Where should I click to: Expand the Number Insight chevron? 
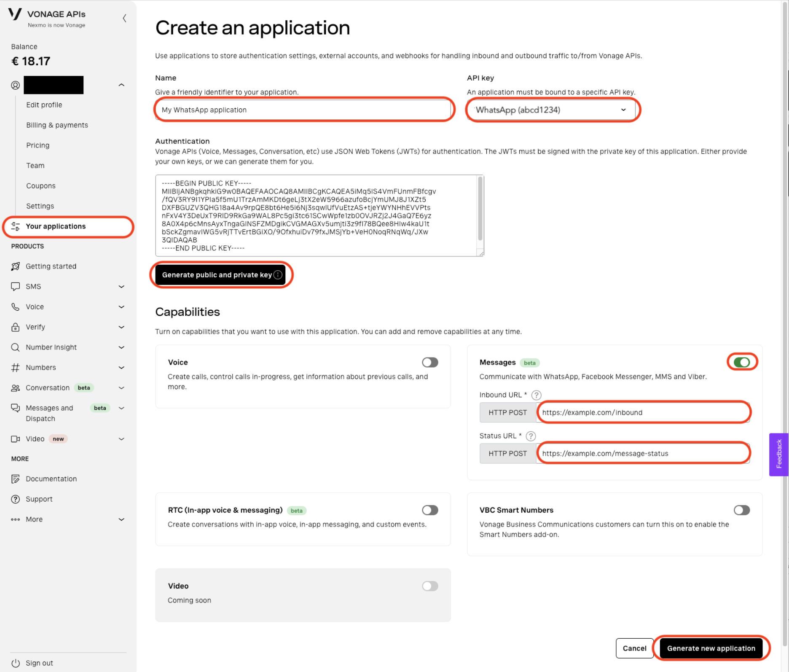coord(121,347)
